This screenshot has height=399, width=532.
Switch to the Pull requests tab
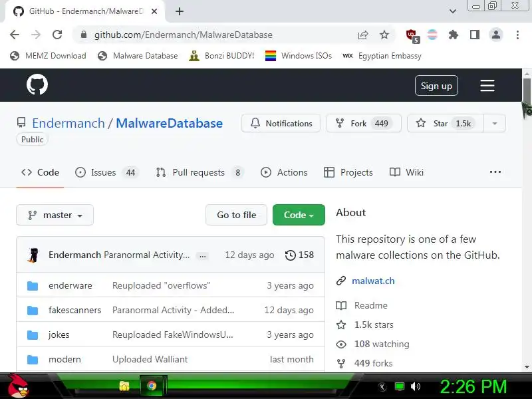[200, 172]
